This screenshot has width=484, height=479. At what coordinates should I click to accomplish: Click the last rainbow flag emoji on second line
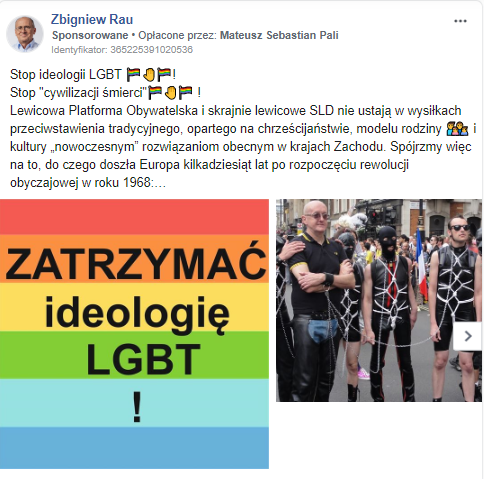tap(186, 93)
